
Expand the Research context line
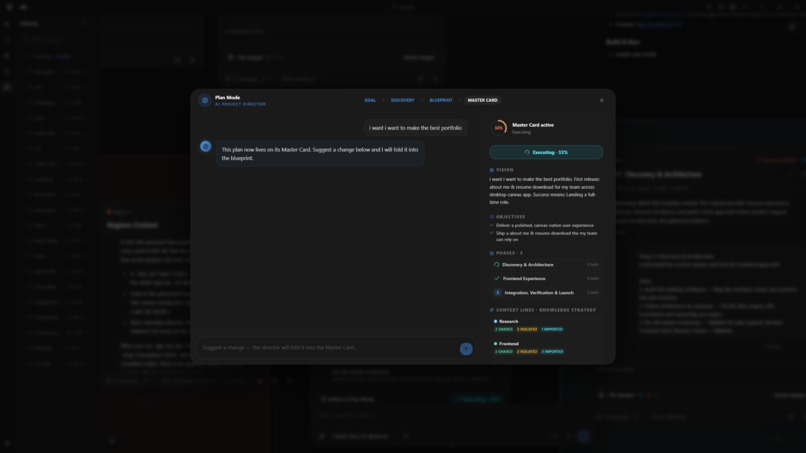coord(546,325)
